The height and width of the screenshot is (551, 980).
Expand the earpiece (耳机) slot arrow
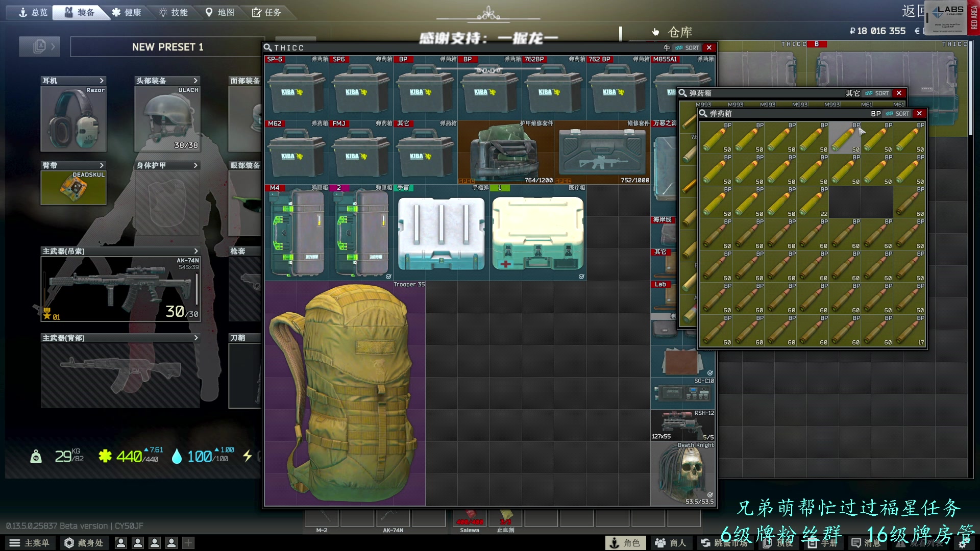[x=102, y=81]
